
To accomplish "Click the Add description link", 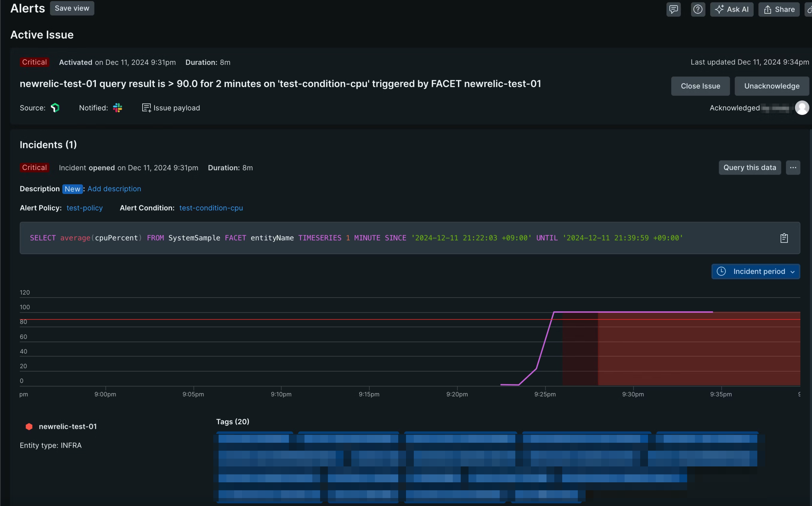I will (x=114, y=189).
